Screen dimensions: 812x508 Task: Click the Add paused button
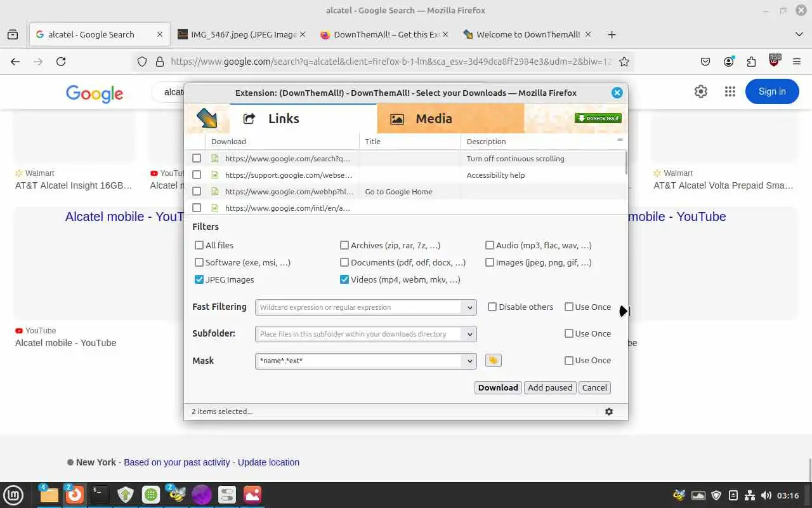point(550,387)
